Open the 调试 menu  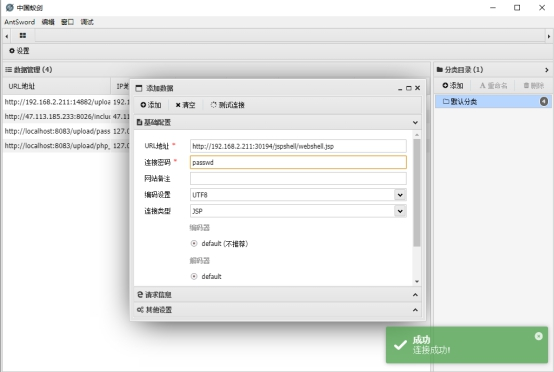coord(87,22)
